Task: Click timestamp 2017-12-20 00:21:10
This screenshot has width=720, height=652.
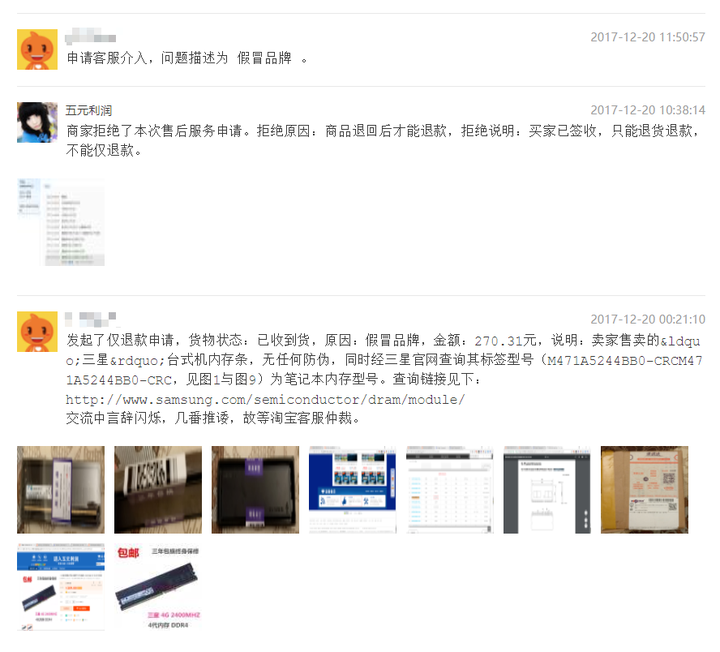Action: tap(647, 319)
